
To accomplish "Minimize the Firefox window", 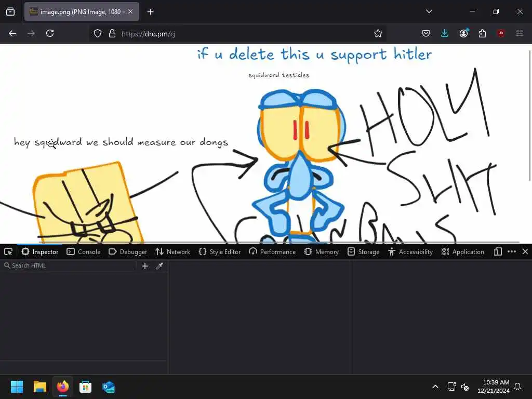I will pos(472,11).
